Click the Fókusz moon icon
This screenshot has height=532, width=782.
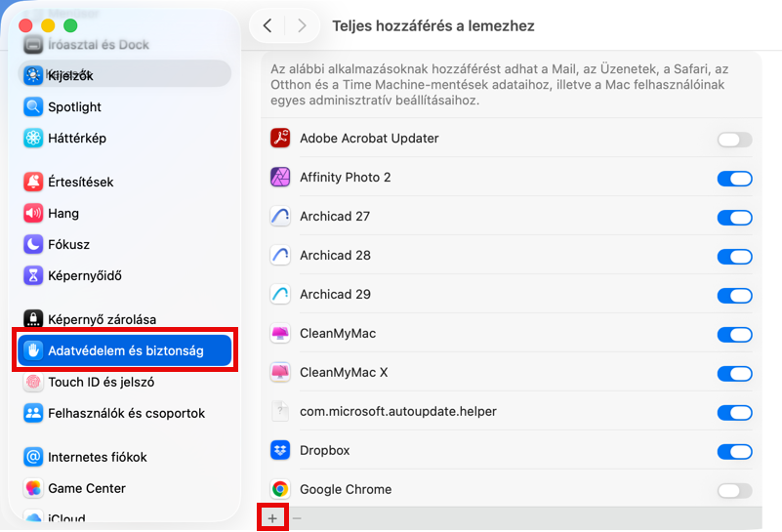coord(33,244)
